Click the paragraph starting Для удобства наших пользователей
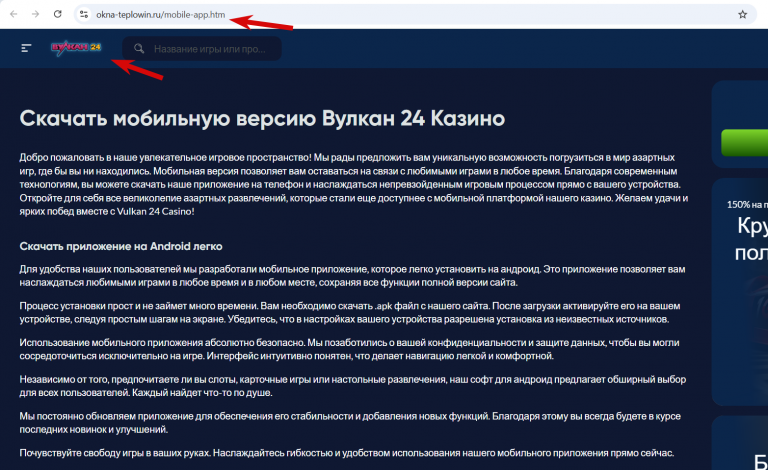 [x=353, y=276]
